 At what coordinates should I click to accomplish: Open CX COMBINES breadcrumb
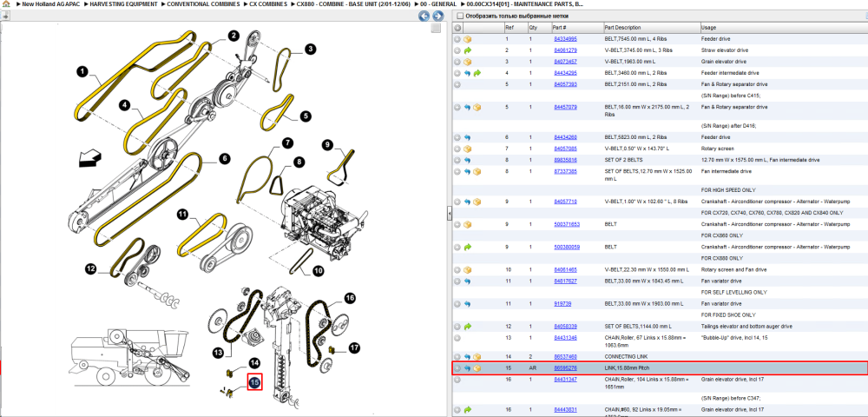click(268, 3)
